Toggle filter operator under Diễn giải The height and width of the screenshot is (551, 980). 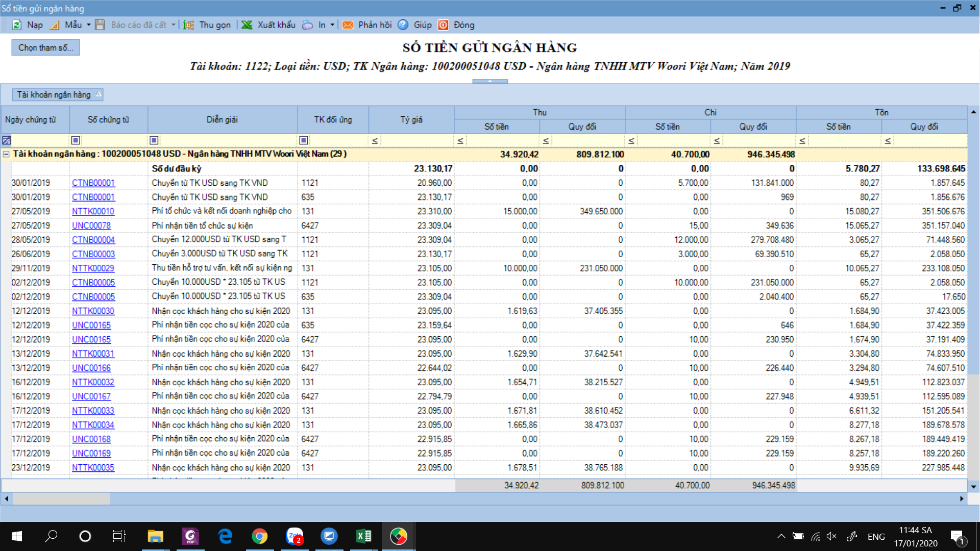154,140
